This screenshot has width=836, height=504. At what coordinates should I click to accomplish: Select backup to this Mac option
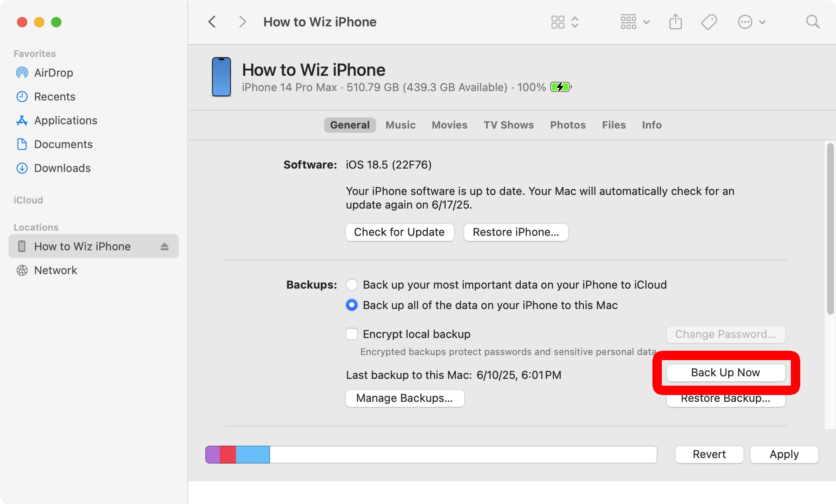tap(352, 305)
